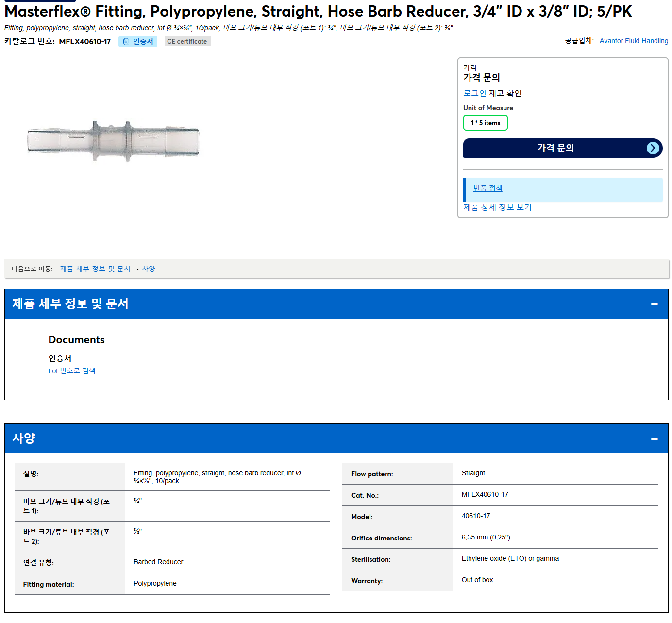Click the certificate document icon

tap(126, 42)
